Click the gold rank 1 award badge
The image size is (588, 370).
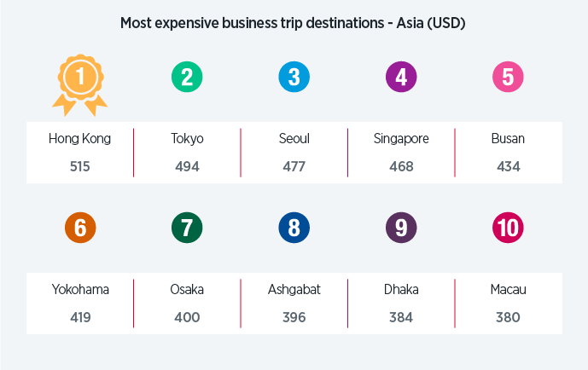pyautogui.click(x=80, y=80)
